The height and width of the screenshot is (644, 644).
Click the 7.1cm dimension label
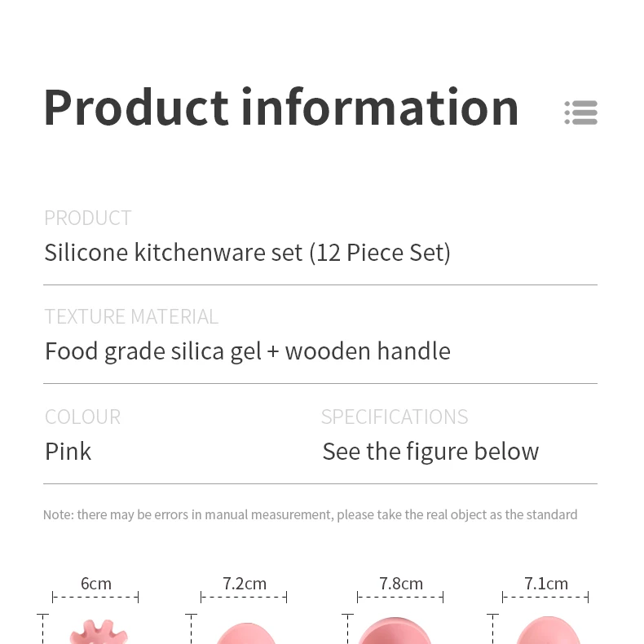pos(546,584)
